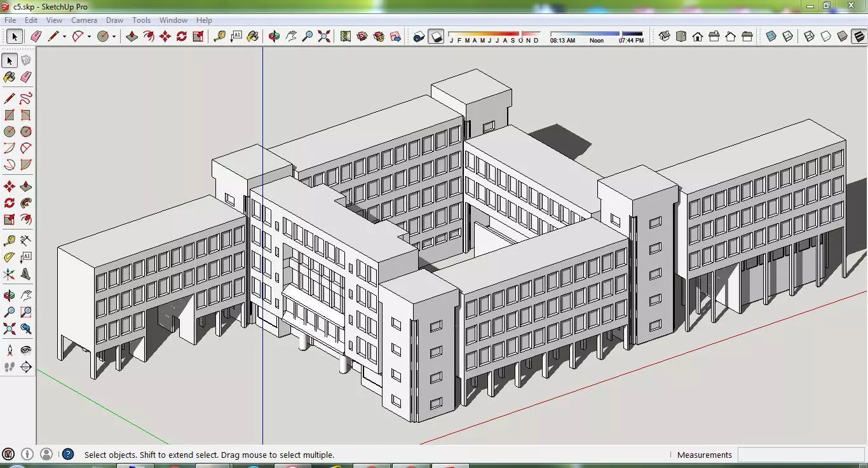Expand the Circle shape tool dropdown arrow
This screenshot has height=468, width=868.
(x=114, y=37)
